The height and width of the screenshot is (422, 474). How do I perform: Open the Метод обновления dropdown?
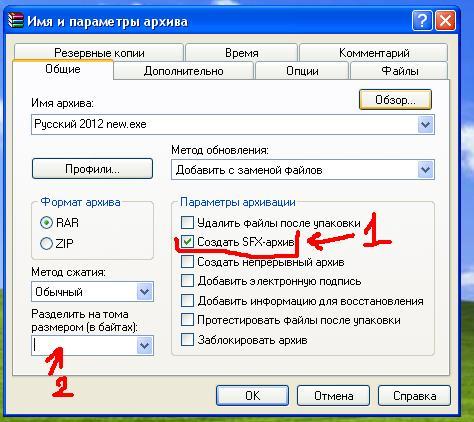[x=425, y=170]
